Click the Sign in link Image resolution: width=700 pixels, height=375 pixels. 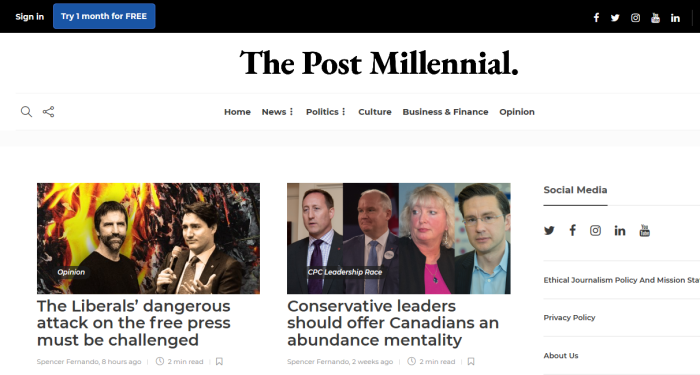(29, 17)
